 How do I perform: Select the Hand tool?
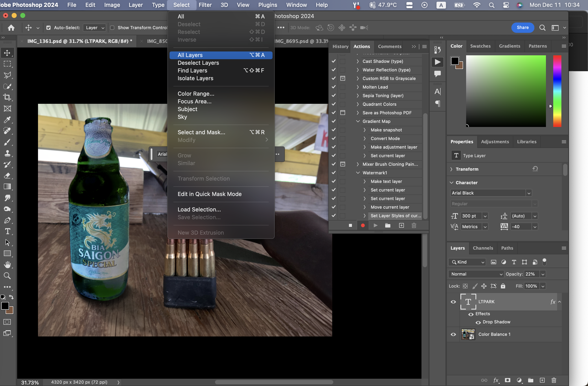coord(8,265)
